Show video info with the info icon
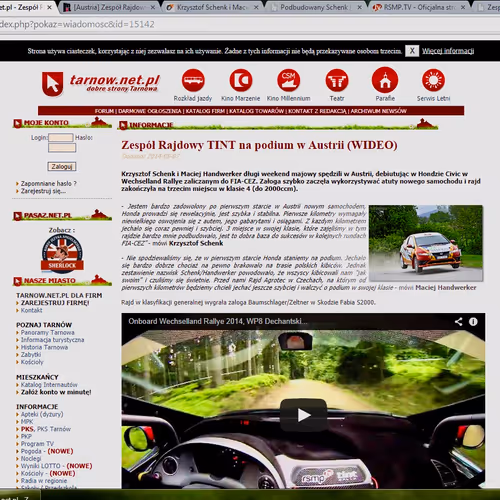 pyautogui.click(x=473, y=321)
